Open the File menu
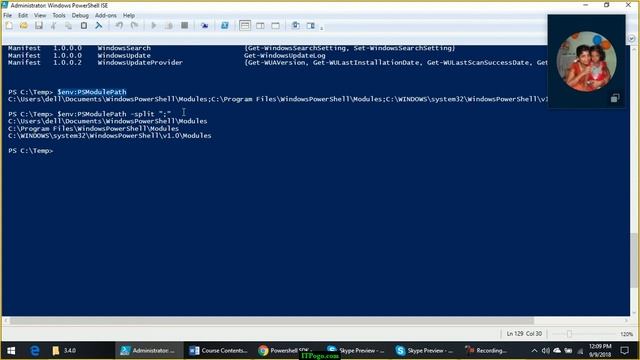The height and width of the screenshot is (360, 640). pyautogui.click(x=7, y=16)
